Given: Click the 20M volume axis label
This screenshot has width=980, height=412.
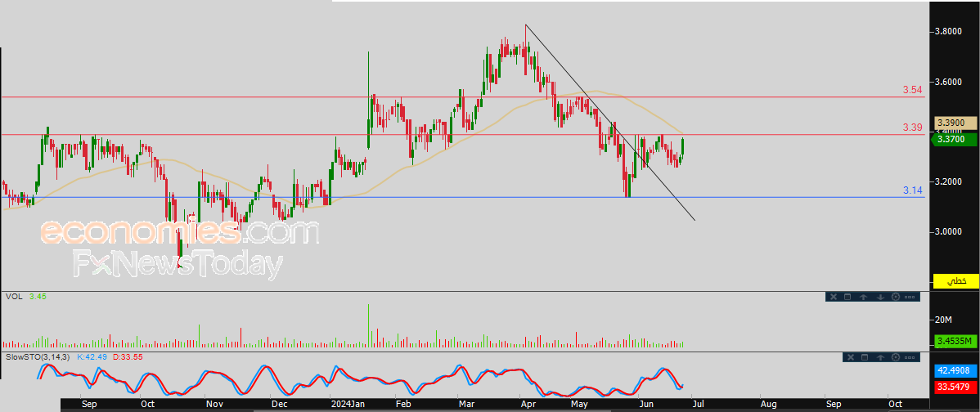Looking at the screenshot, I should pos(942,320).
